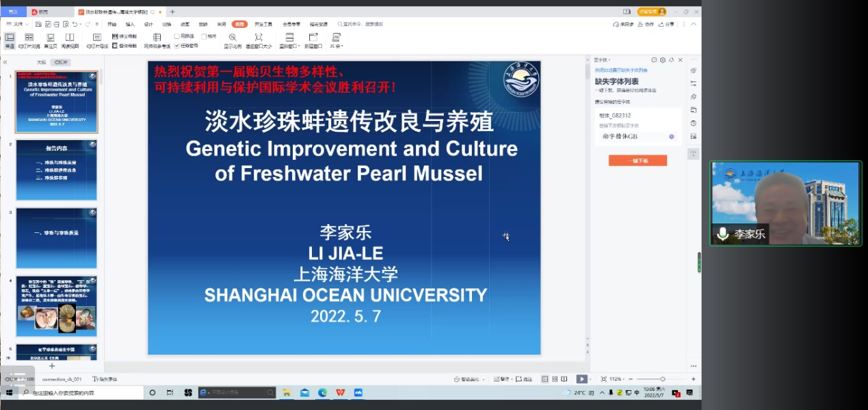This screenshot has width=868, height=410.
Task: Click the visitor login button
Action: point(651,12)
